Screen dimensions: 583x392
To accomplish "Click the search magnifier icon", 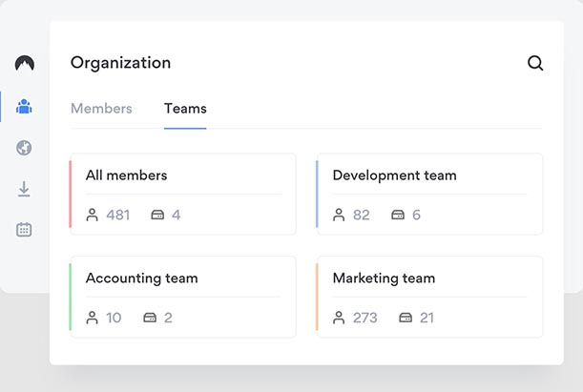I will [x=535, y=63].
